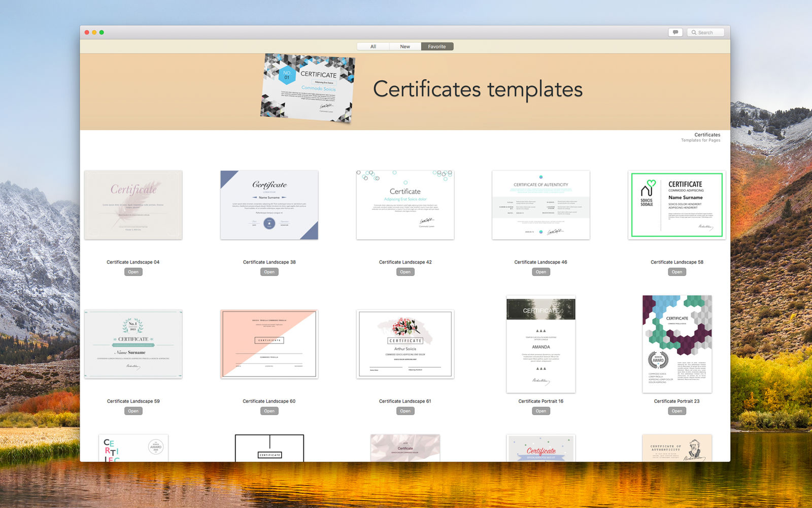Open Certificate Landscape 59 with Open button
The width and height of the screenshot is (812, 508).
click(x=133, y=411)
